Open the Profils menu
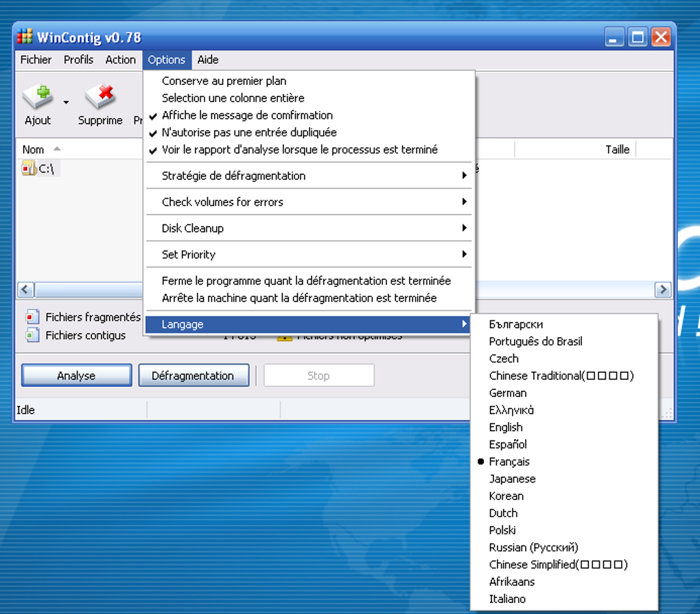700x614 pixels. tap(78, 60)
